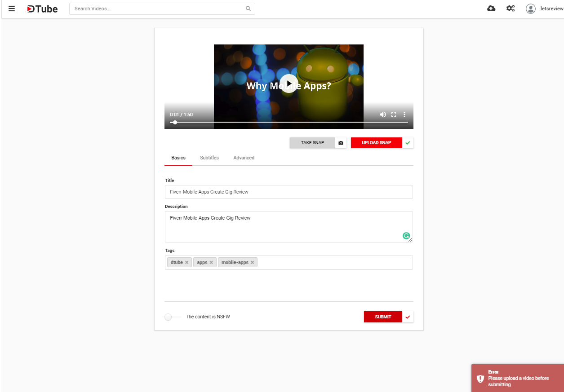
Task: Mute the video volume
Action: coord(382,115)
